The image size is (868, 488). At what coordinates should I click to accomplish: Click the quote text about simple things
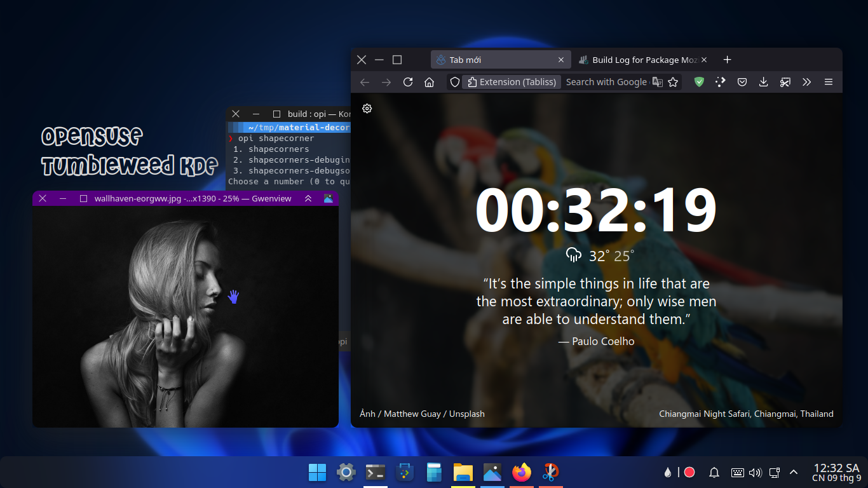596,301
